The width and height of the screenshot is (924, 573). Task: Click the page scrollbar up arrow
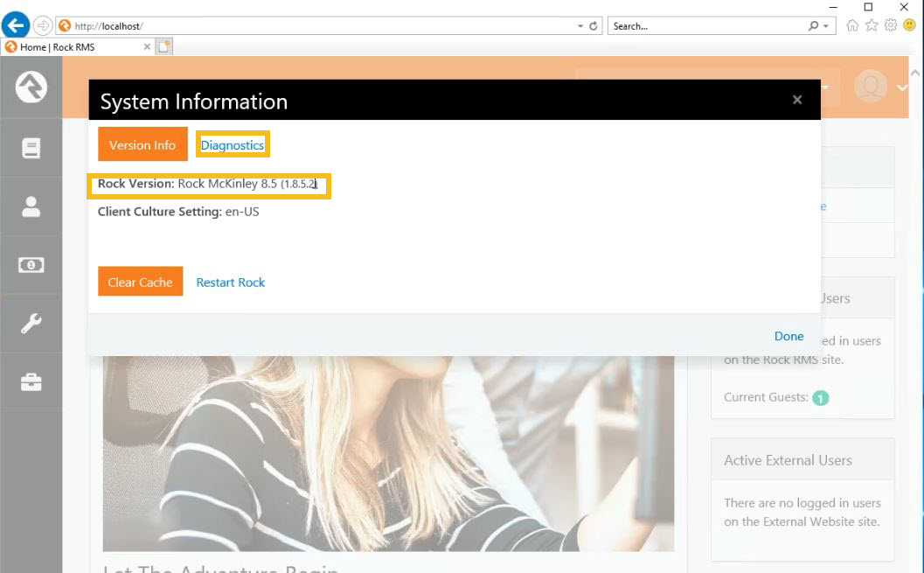click(915, 73)
